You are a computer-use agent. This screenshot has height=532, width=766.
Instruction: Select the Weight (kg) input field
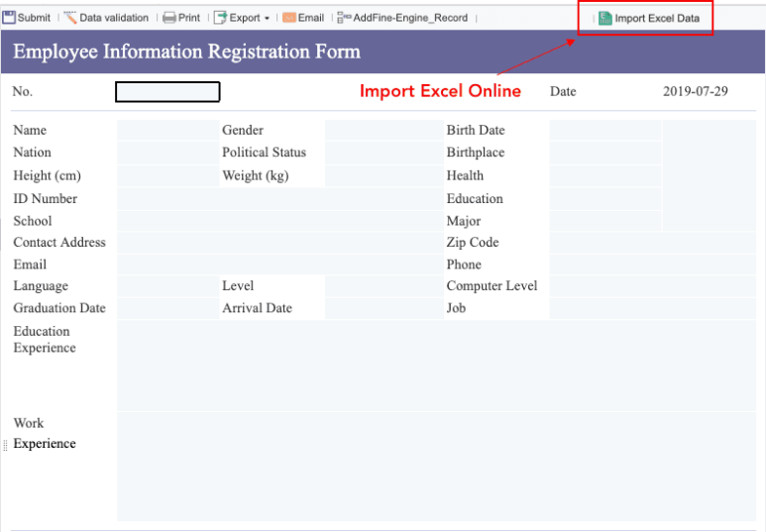coord(383,176)
